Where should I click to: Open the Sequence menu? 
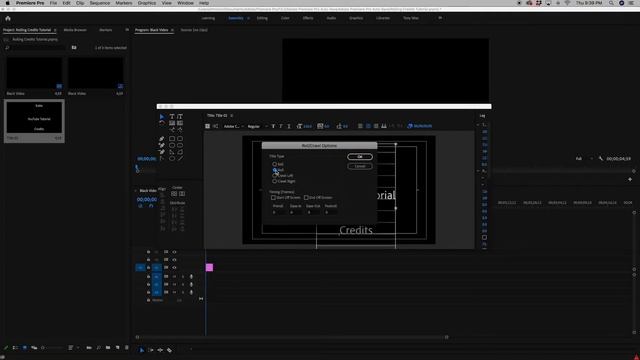tap(100, 3)
